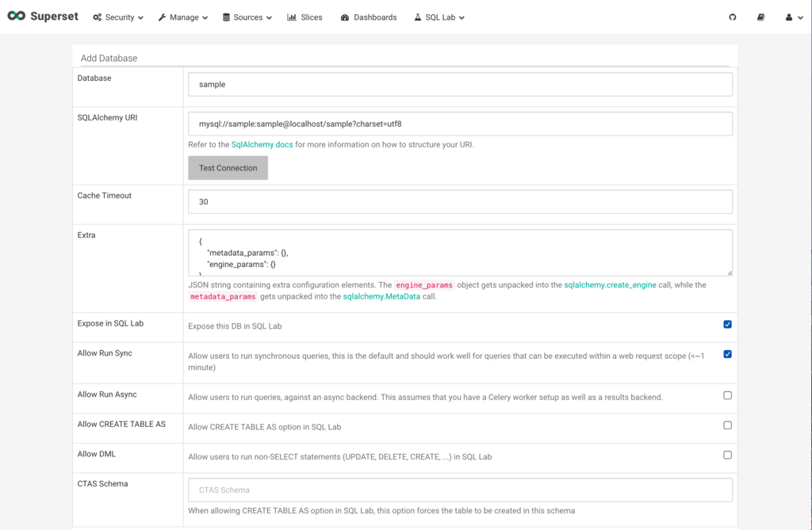Click the Slices bar chart icon
The image size is (812, 530).
click(x=292, y=17)
